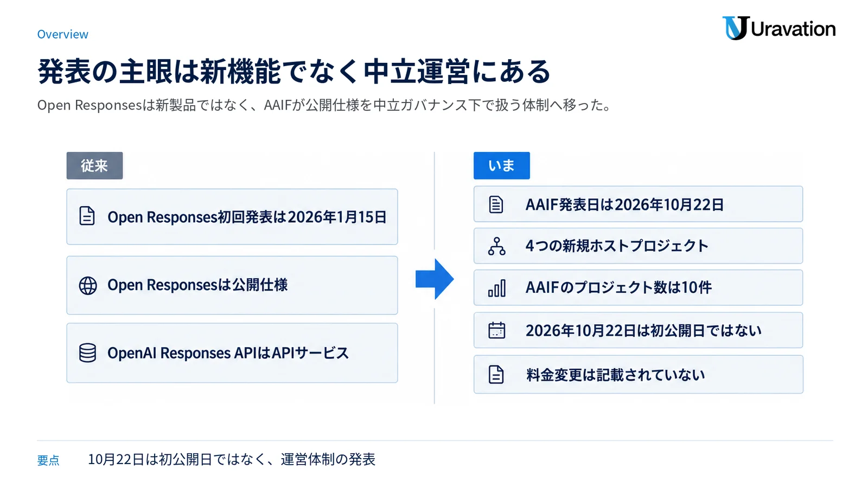Click document icon beside AAIF発表日
The image size is (868, 488).
[x=496, y=204]
